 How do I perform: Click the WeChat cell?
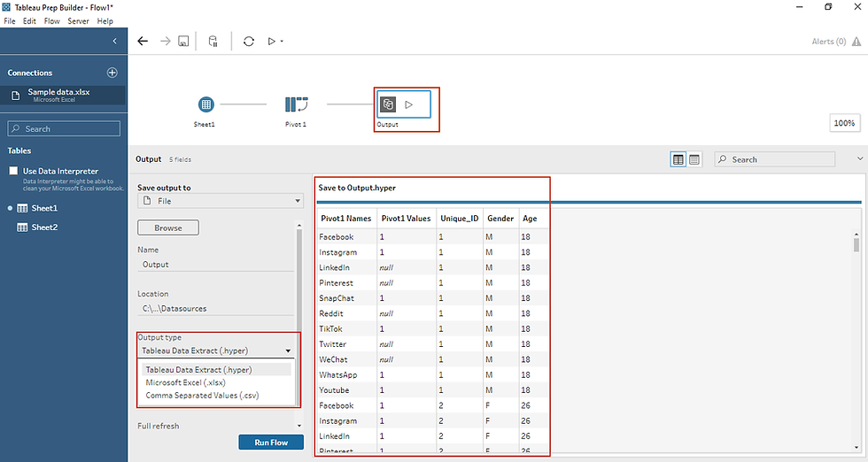(347, 359)
